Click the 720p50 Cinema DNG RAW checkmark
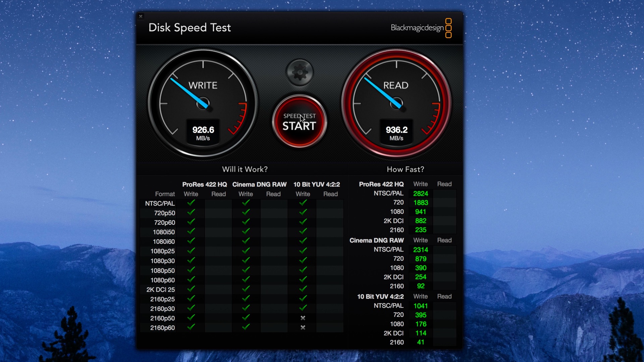644x362 pixels. 246,212
